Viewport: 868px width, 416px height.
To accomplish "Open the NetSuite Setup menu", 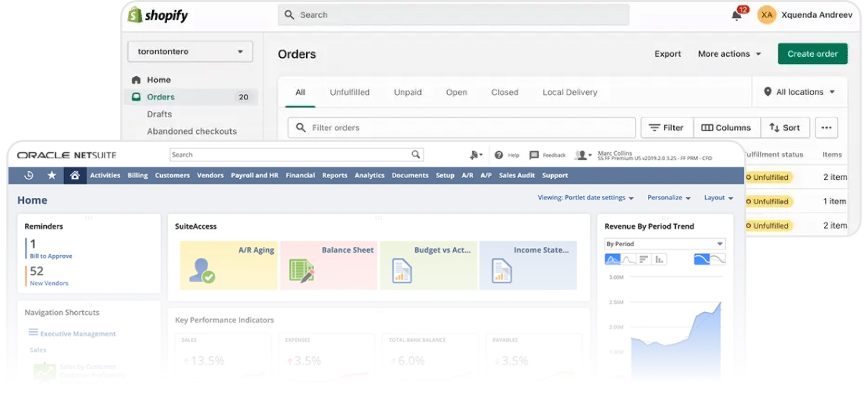I will 445,175.
